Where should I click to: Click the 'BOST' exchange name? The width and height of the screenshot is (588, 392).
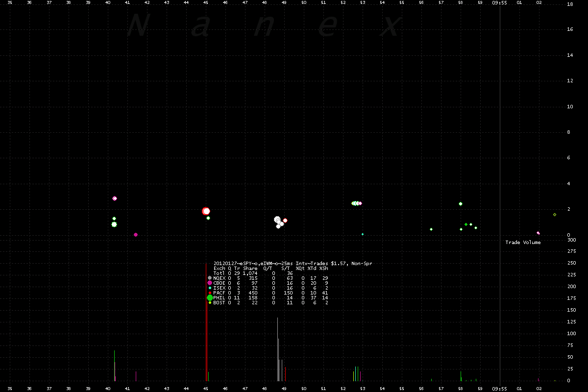[x=220, y=302]
